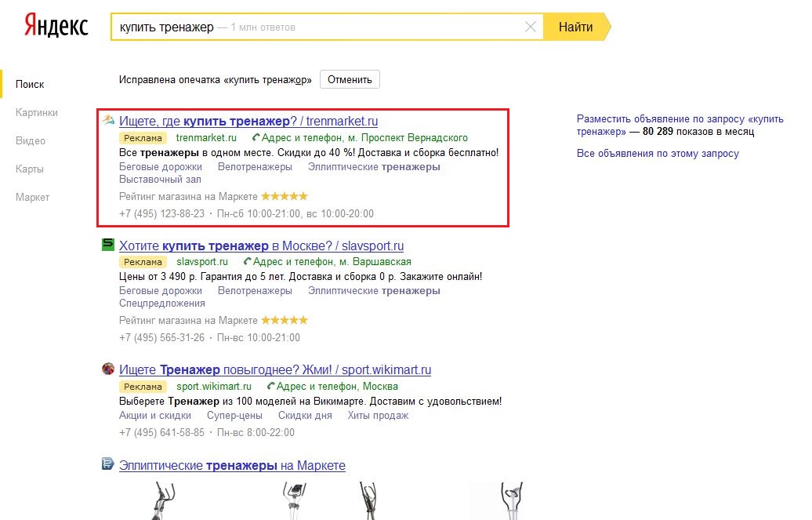The image size is (812, 520).
Task: Click the green slavsport.ru favicon
Action: coord(108,245)
